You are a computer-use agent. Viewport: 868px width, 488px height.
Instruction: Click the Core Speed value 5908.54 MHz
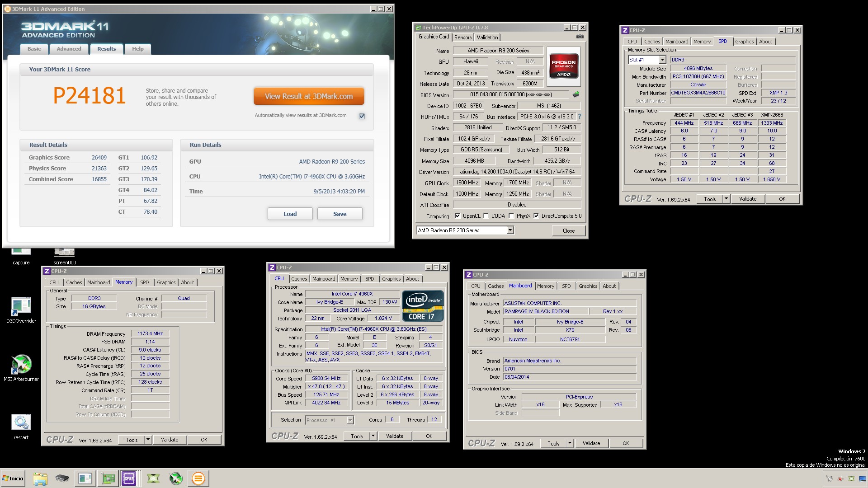[x=326, y=378]
